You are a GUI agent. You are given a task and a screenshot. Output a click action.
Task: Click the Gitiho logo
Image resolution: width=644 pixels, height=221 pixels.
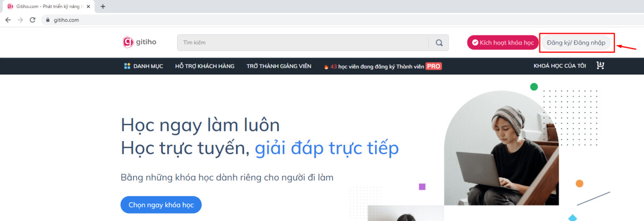pyautogui.click(x=140, y=42)
